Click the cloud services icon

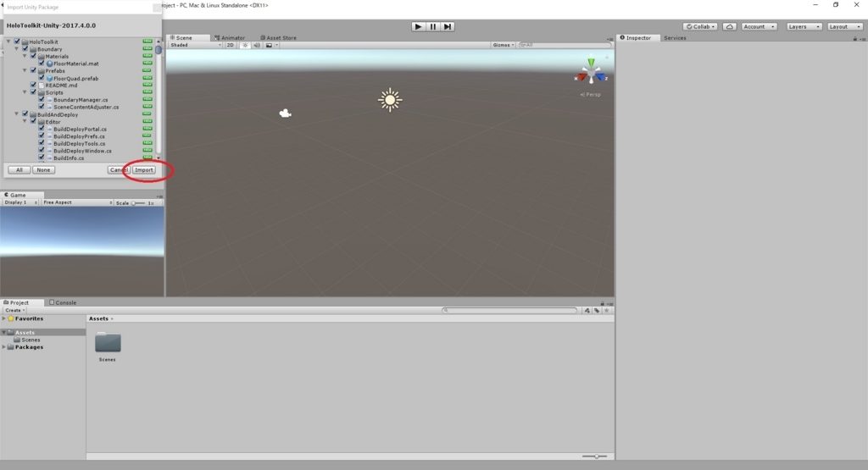point(730,26)
